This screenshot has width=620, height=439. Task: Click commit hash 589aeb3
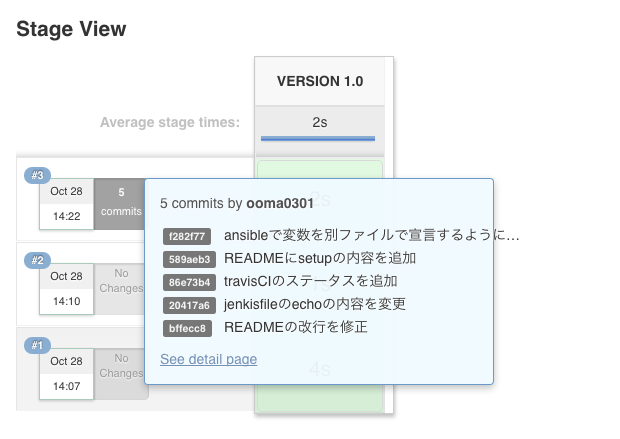point(189,259)
